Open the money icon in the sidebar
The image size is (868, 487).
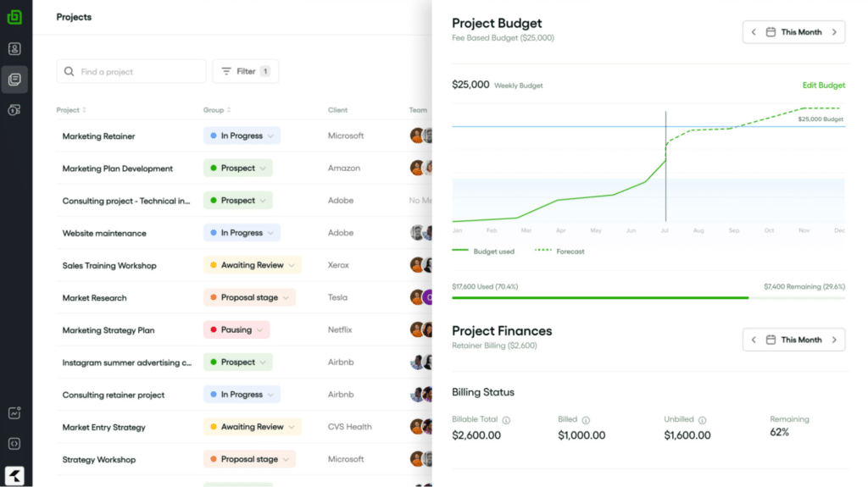tap(14, 110)
